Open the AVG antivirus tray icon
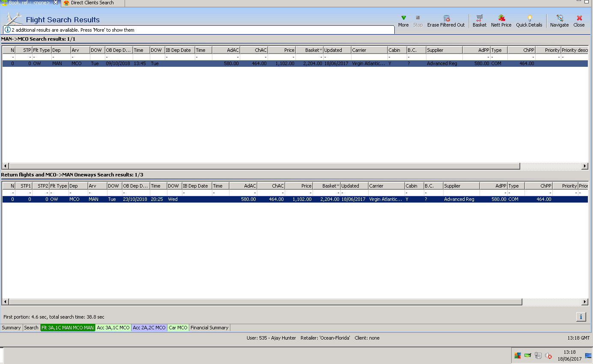Viewport: 593px width, 364px height. pyautogui.click(x=518, y=355)
